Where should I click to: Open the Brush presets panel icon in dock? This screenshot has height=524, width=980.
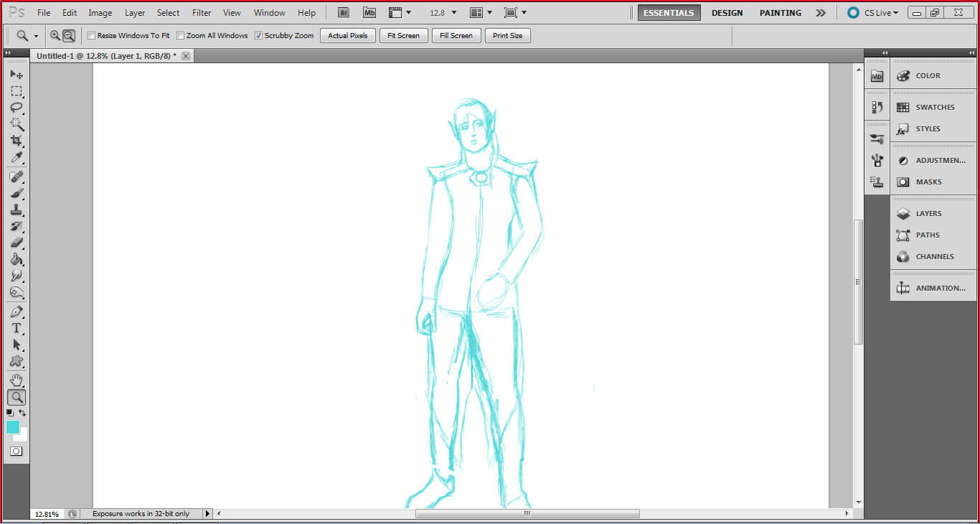point(877,139)
